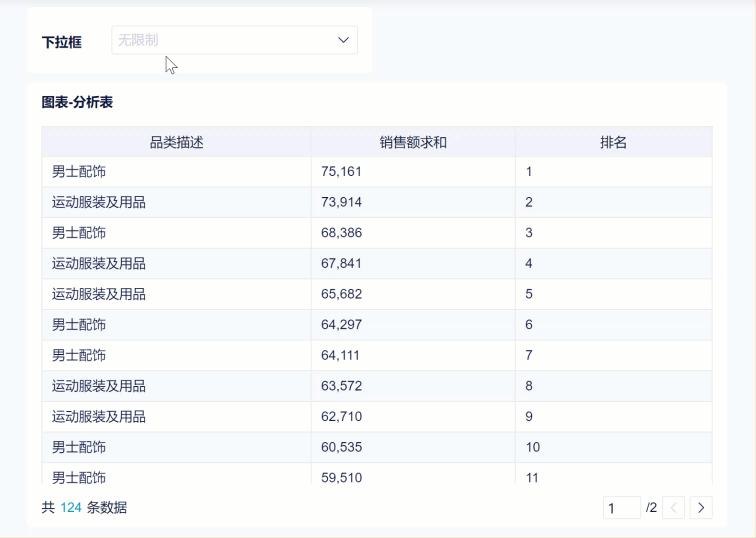Click the 排名 column header

pos(613,142)
